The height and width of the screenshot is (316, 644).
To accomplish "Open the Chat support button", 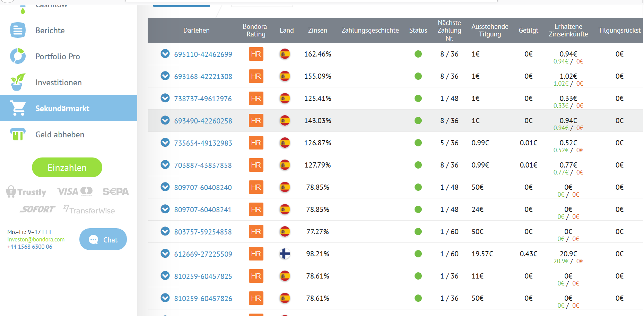I will (103, 239).
